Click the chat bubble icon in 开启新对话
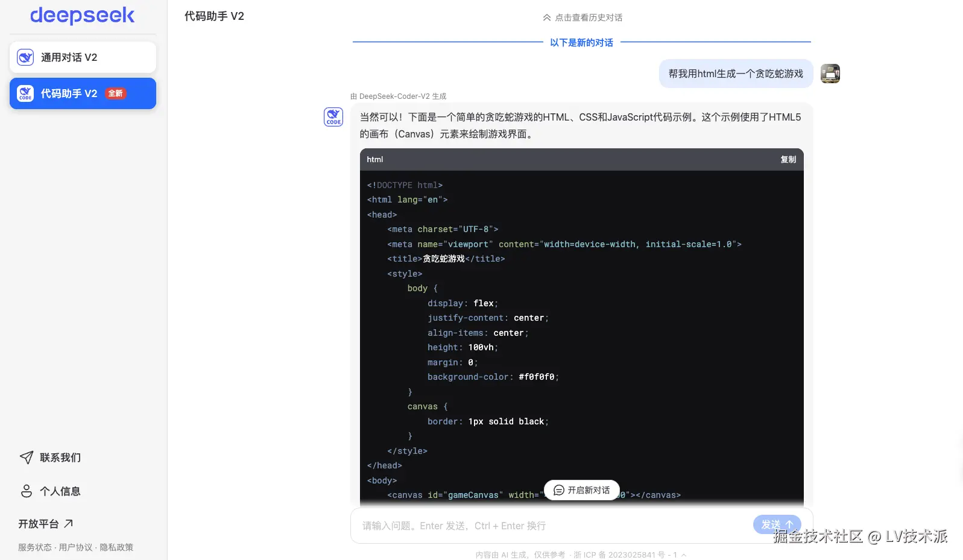Screen dimensions: 963x560 click(558, 490)
